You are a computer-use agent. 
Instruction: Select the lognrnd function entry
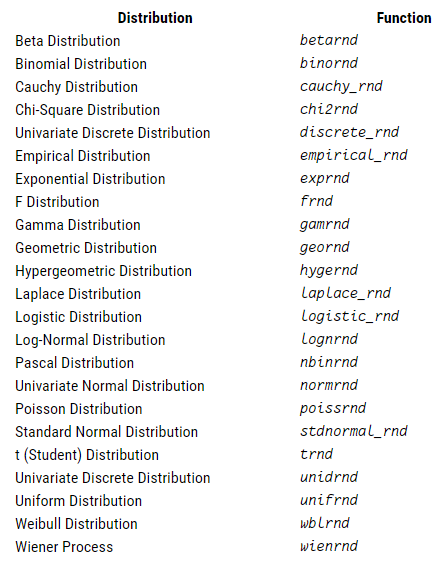(x=328, y=339)
